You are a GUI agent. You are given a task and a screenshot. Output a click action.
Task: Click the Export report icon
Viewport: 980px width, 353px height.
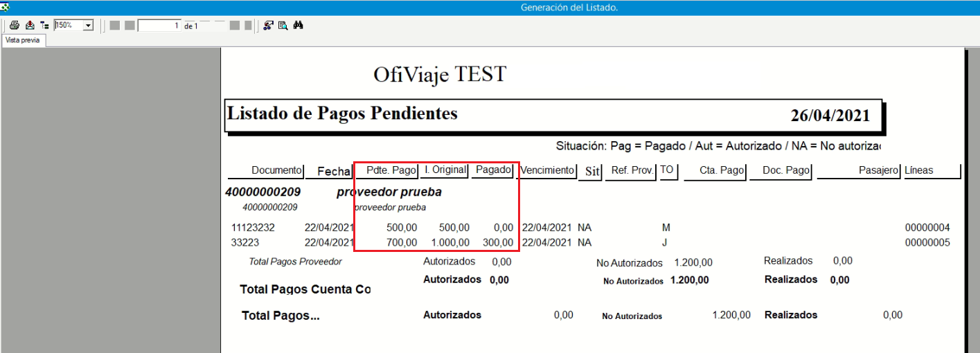coord(30,25)
